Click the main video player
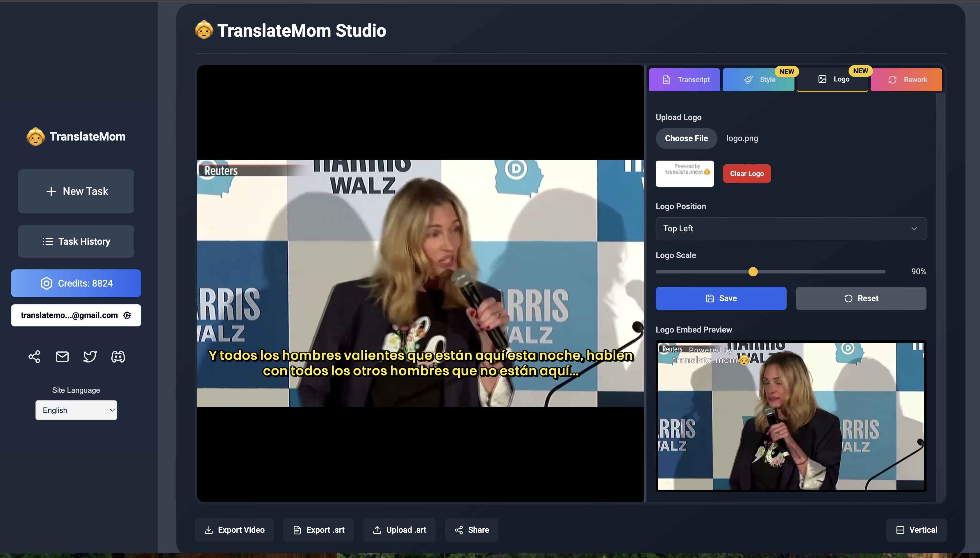The image size is (980, 558). click(420, 283)
